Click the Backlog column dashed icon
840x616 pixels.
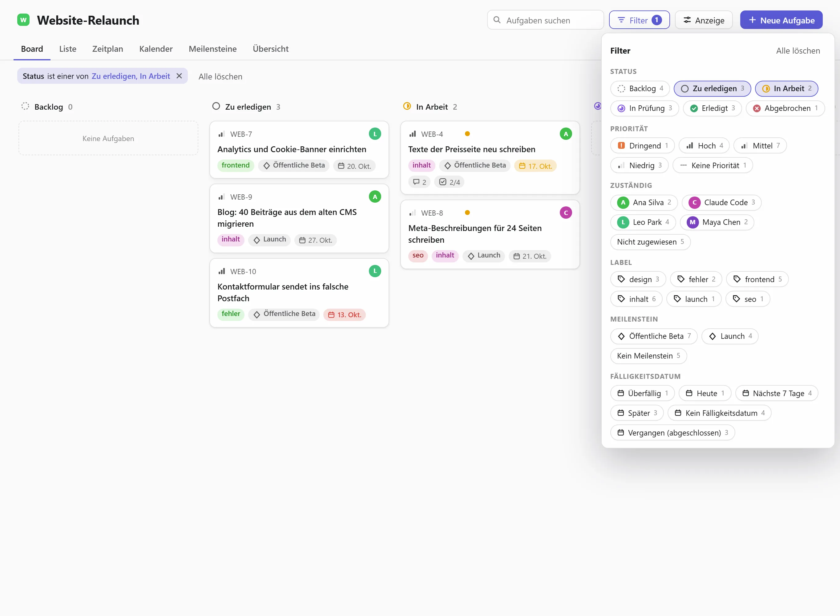[x=25, y=106]
